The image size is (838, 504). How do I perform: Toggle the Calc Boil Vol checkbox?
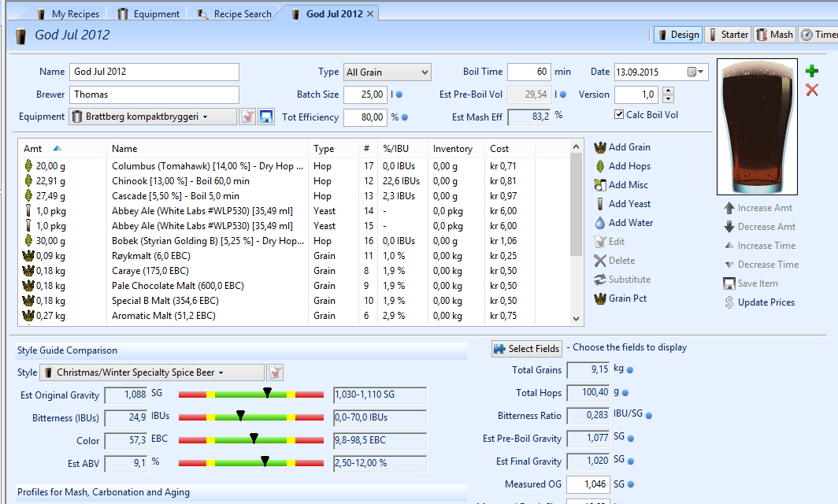[619, 115]
